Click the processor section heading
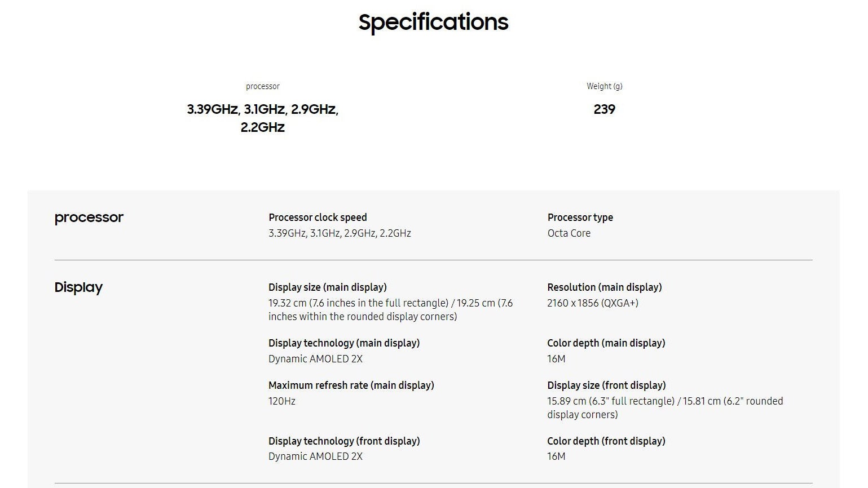This screenshot has width=868, height=488. click(x=89, y=218)
